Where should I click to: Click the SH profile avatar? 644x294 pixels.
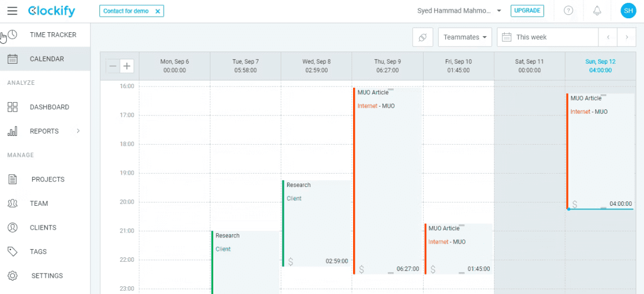tap(628, 11)
